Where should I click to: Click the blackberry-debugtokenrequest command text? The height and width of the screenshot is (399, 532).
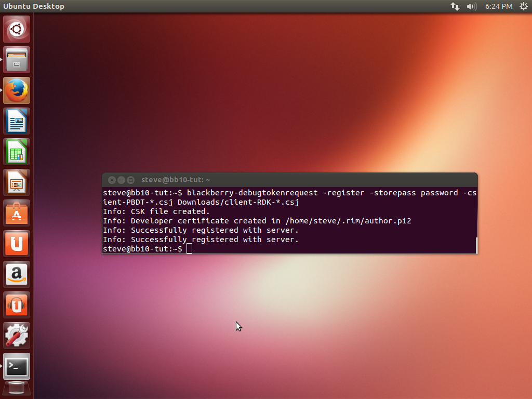coord(252,193)
